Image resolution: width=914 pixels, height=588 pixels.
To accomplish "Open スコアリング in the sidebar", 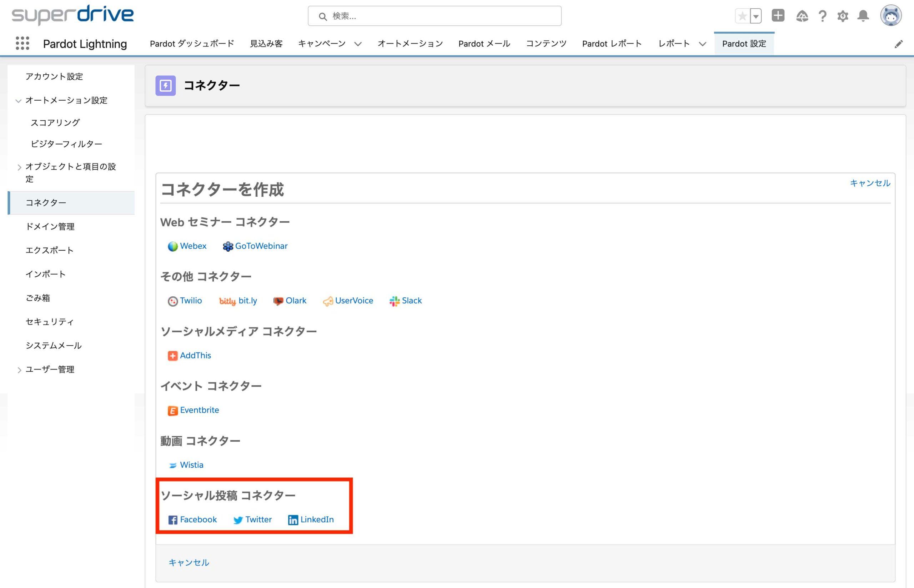I will pyautogui.click(x=55, y=122).
